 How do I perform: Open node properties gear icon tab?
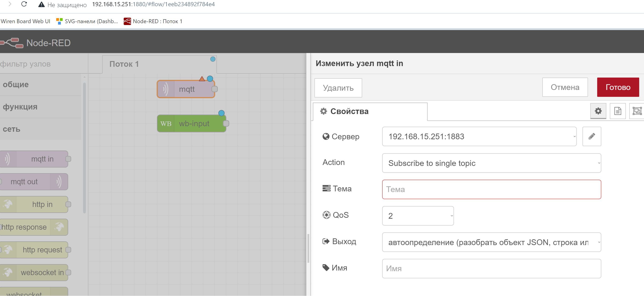(x=598, y=111)
